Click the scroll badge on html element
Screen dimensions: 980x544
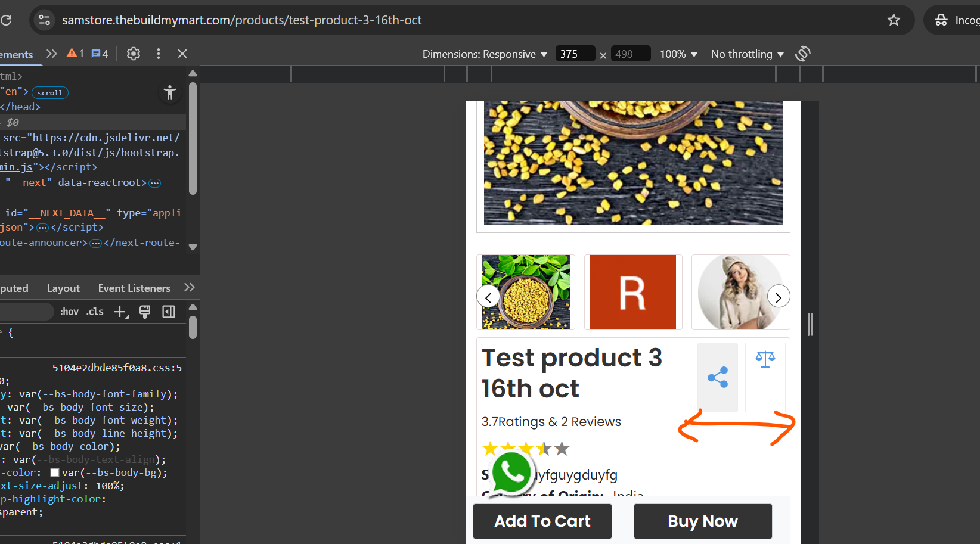50,93
